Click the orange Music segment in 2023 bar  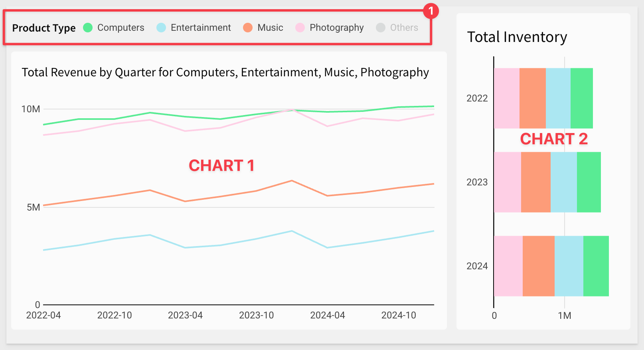coord(535,182)
